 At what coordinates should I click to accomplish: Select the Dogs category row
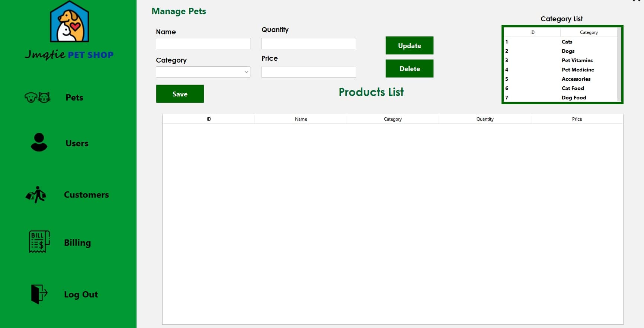coord(560,51)
